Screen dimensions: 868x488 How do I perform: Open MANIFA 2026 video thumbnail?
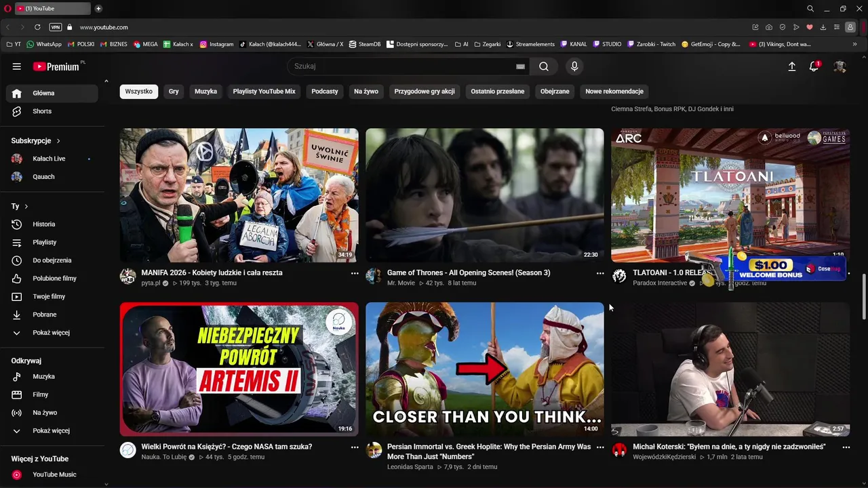239,195
